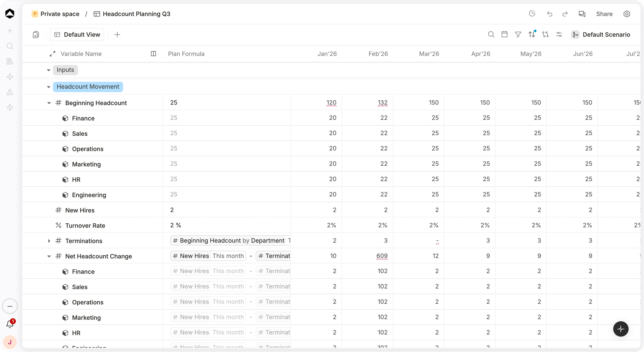The height and width of the screenshot is (352, 644).
Task: Open the Headcount Planning Q3 breadcrumb
Action: click(x=132, y=14)
